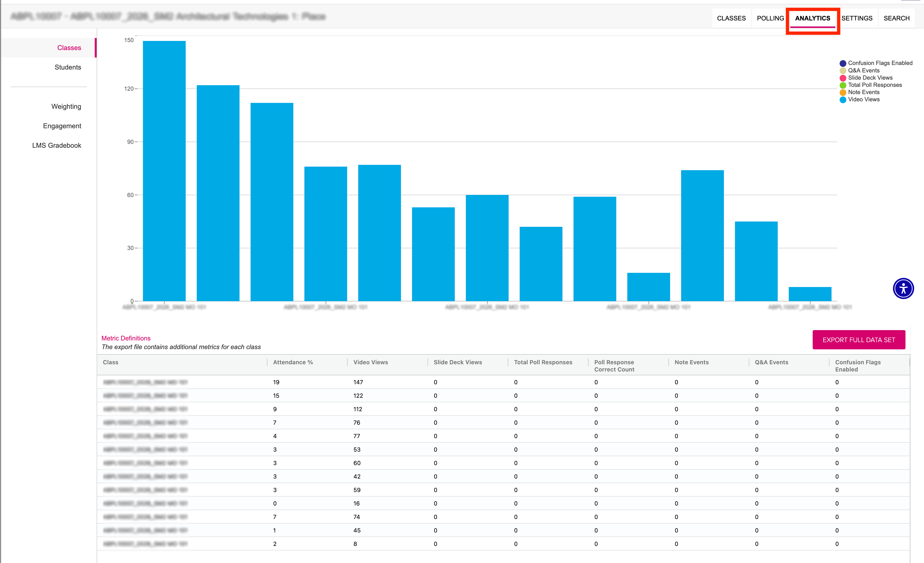Click the Attendance % cell showing 19

276,382
